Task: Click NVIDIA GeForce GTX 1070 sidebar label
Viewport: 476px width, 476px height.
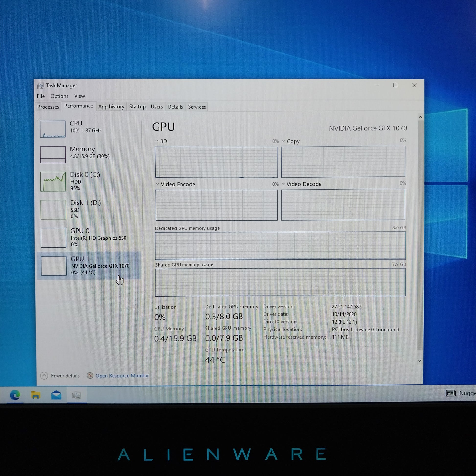Action: 100,266
